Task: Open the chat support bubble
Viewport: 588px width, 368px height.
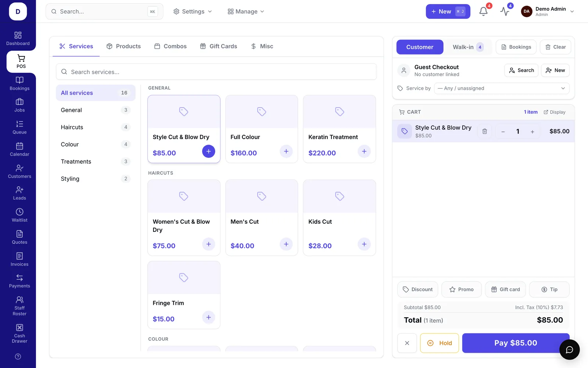Action: coord(569,350)
